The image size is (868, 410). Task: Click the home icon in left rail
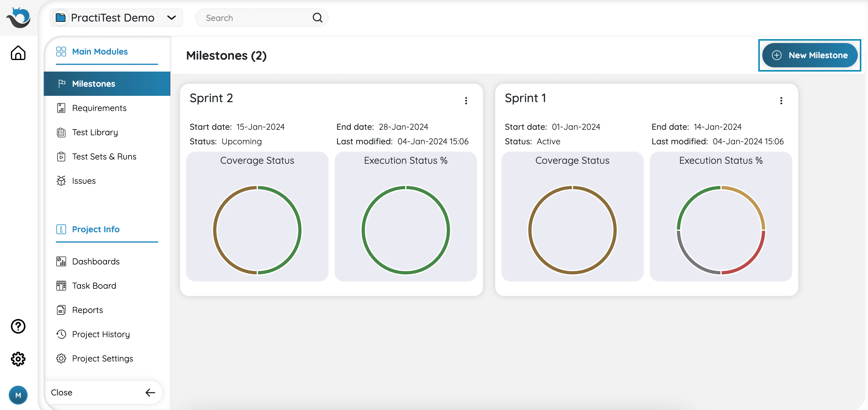(18, 53)
